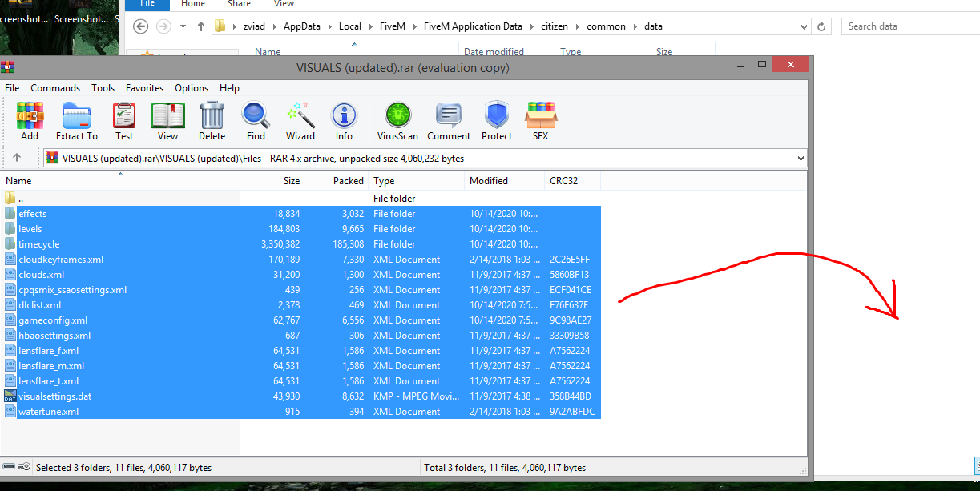The width and height of the screenshot is (980, 491).
Task: Click the WinRAR archive path field
Action: (425, 159)
